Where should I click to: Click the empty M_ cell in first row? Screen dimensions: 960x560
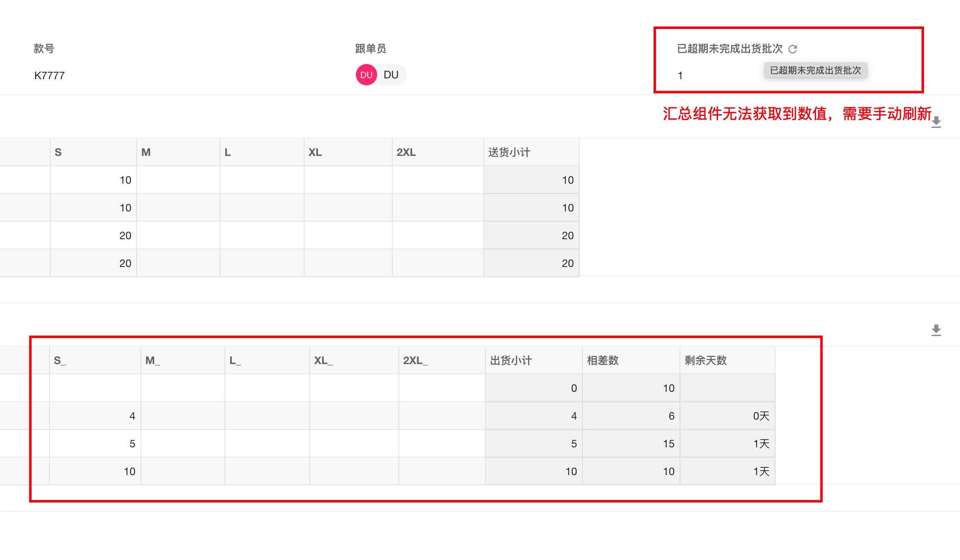pos(182,388)
